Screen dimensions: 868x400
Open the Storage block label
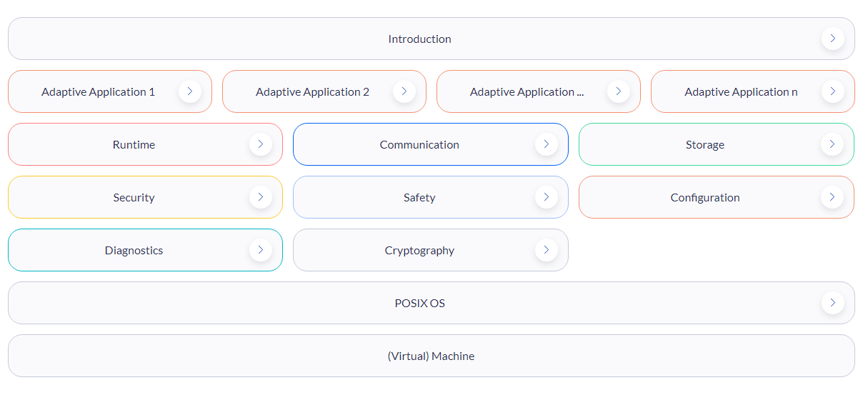[x=704, y=145]
